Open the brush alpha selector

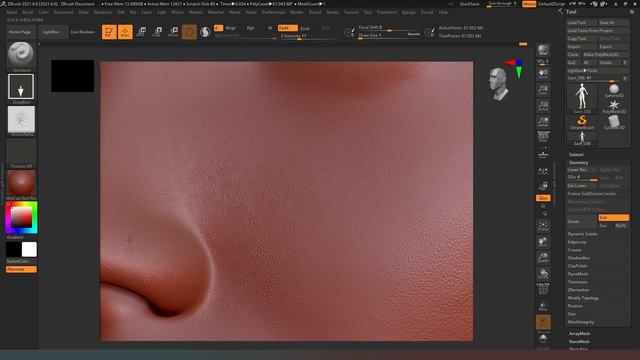click(x=21, y=119)
